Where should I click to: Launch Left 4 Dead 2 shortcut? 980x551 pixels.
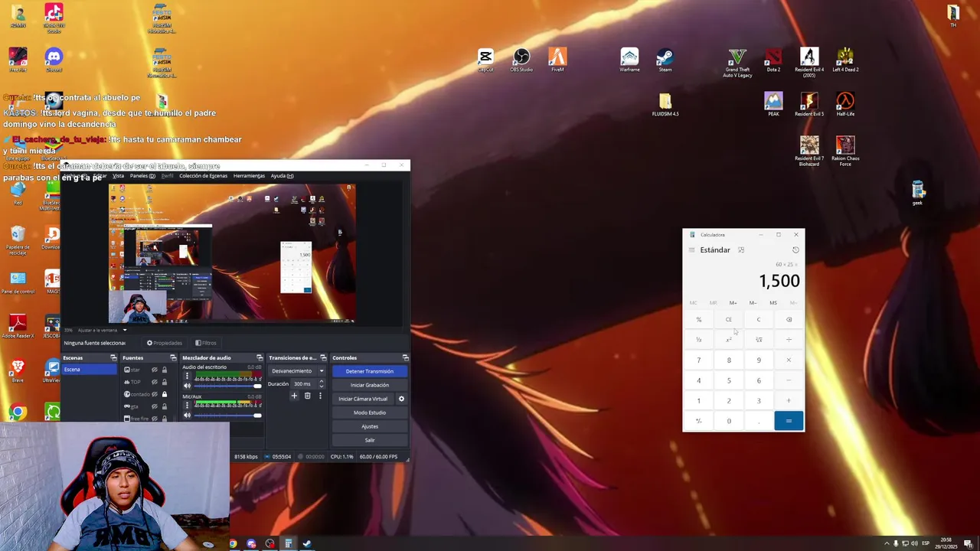pyautogui.click(x=845, y=60)
